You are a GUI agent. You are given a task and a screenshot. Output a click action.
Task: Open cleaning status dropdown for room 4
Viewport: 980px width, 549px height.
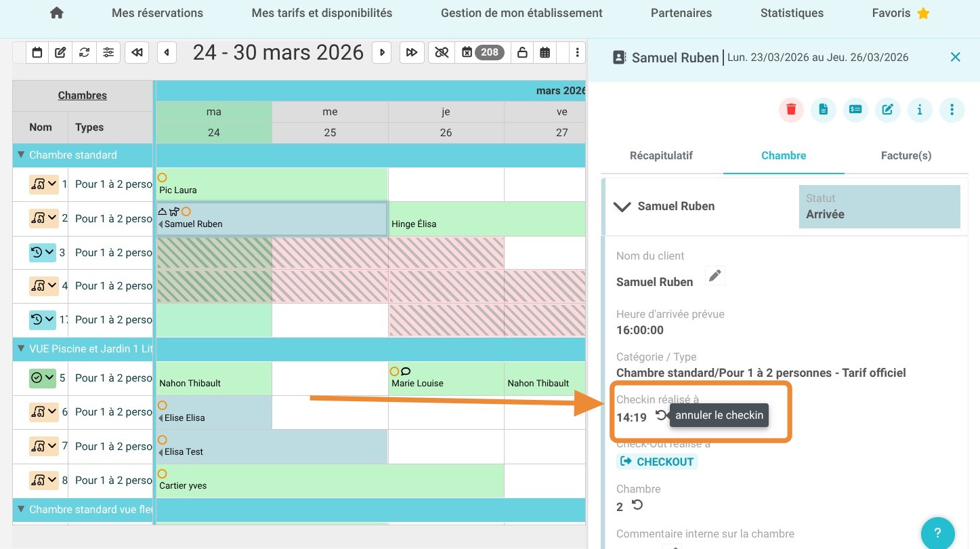[x=43, y=286]
